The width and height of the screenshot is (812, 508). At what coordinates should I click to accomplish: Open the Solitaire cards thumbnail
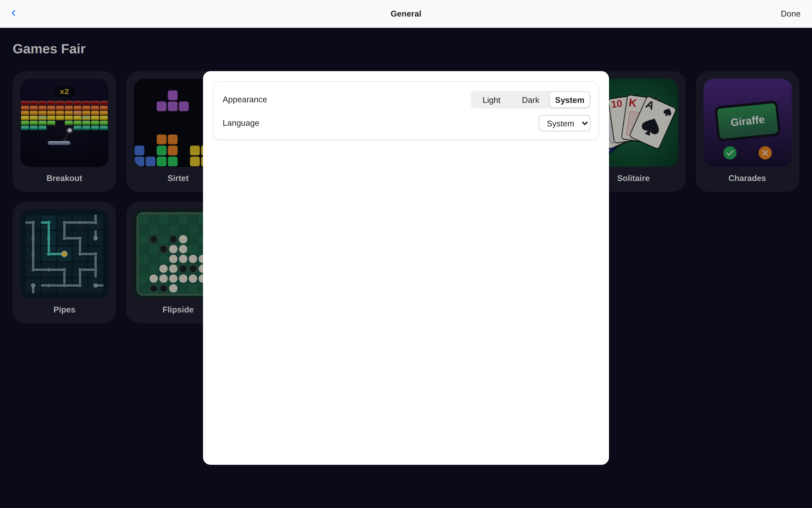pos(643,123)
